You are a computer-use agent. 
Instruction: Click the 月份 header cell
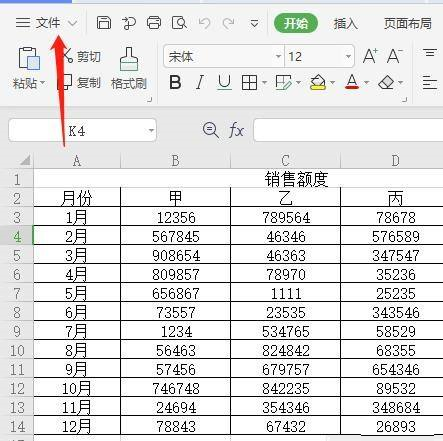pyautogui.click(x=77, y=198)
